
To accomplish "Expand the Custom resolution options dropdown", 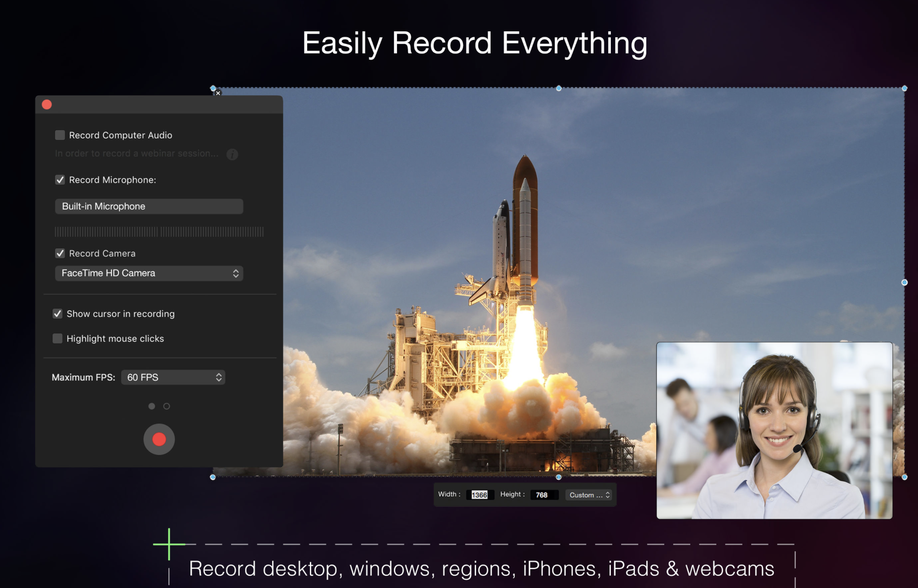I will tap(588, 494).
